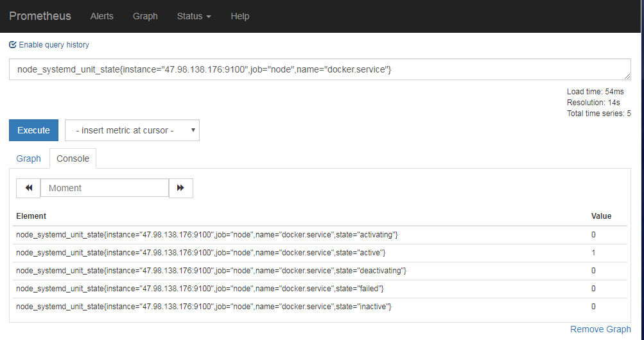
Task: Select the state="activating" result row
Action: click(x=207, y=235)
